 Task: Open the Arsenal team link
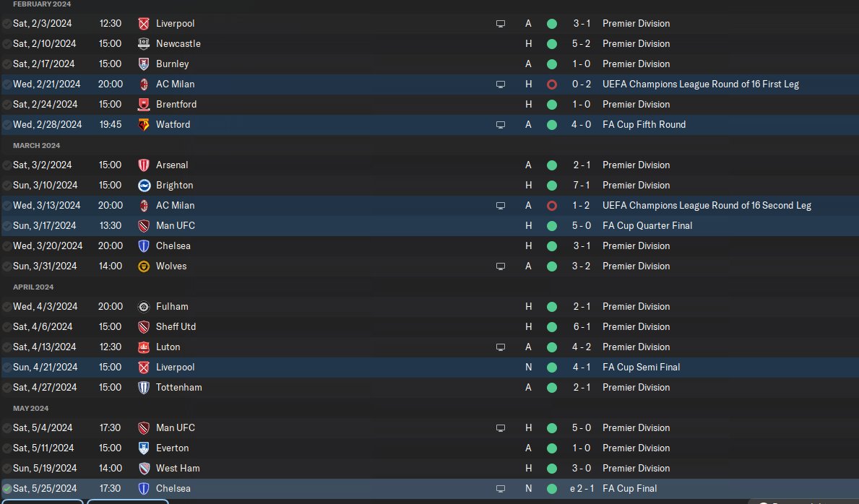171,165
